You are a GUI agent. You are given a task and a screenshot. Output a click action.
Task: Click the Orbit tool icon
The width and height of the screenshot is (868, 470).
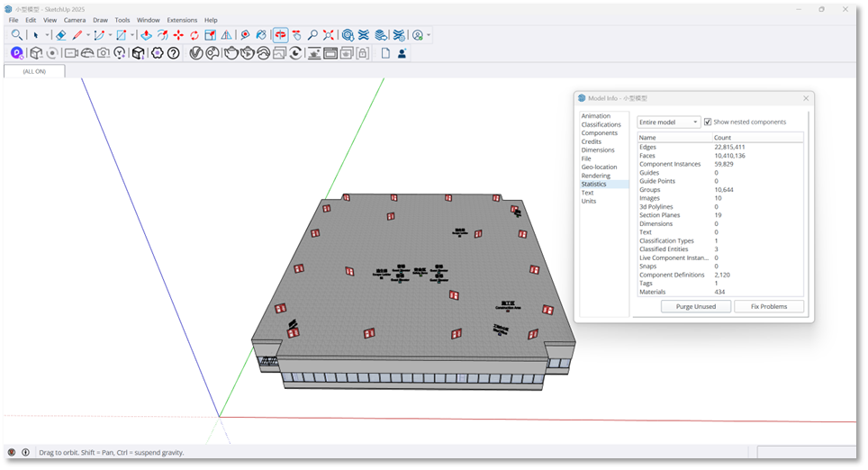tap(280, 35)
